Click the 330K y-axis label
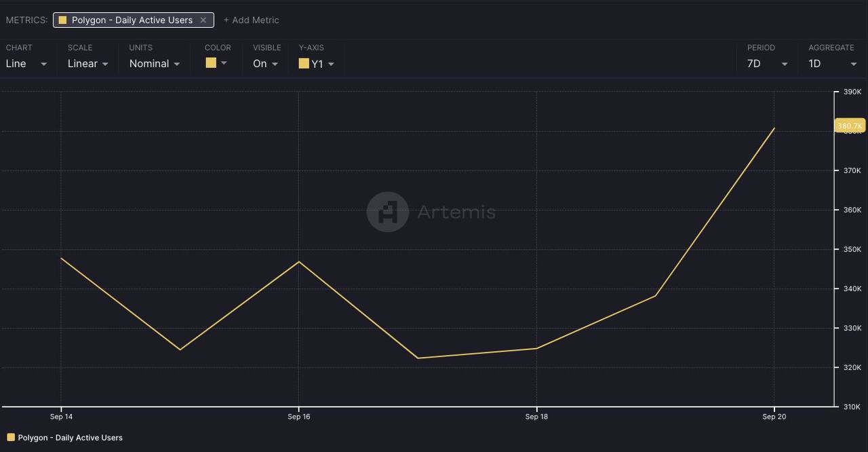Viewport: 868px width, 452px height. pos(852,328)
